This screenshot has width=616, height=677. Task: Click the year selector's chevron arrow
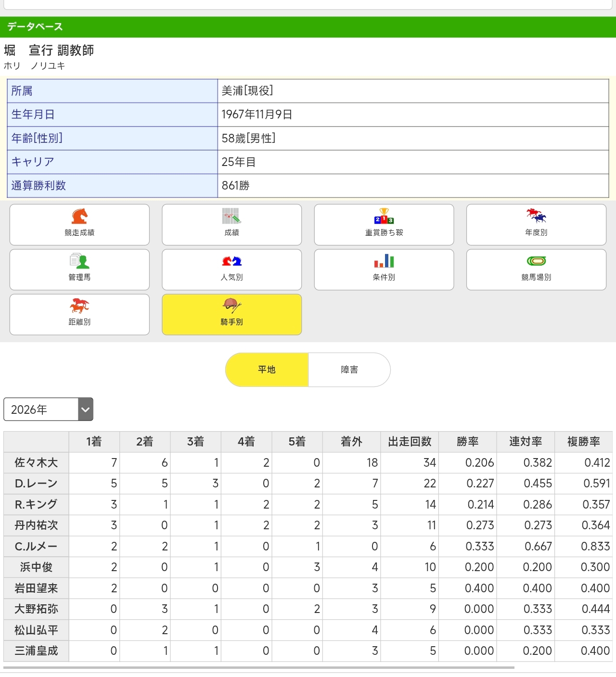86,409
